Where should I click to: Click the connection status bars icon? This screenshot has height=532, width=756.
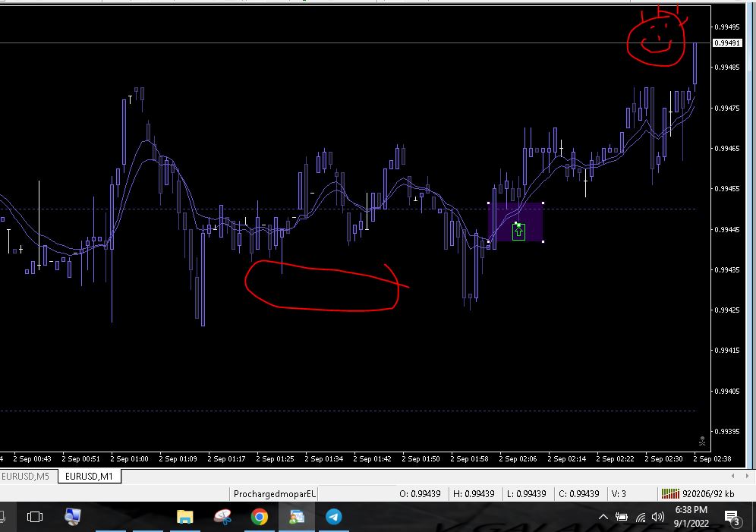(x=670, y=493)
